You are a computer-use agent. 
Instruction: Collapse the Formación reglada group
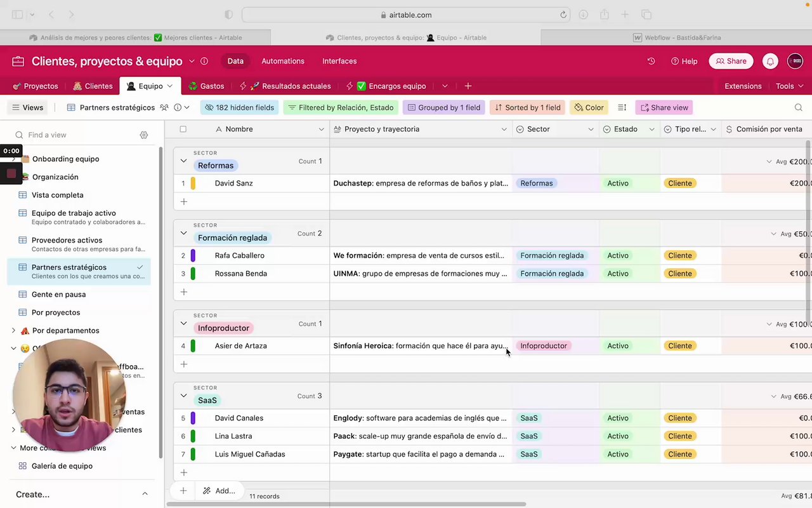pyautogui.click(x=183, y=233)
